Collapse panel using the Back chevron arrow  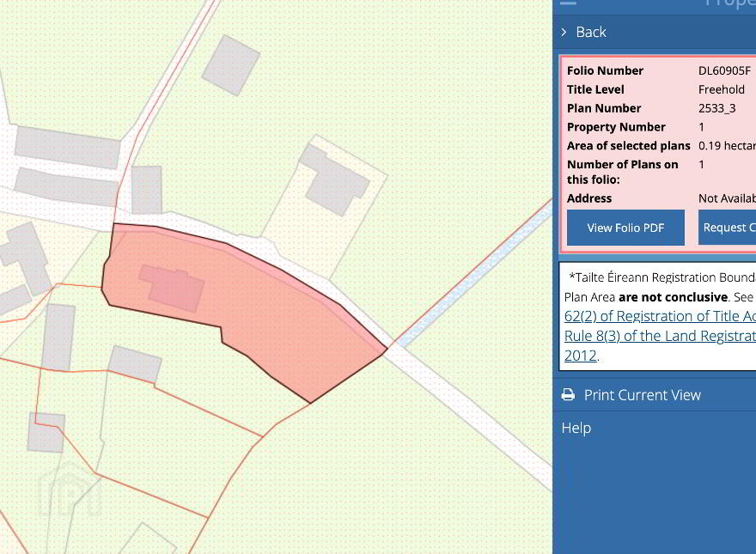(x=564, y=33)
